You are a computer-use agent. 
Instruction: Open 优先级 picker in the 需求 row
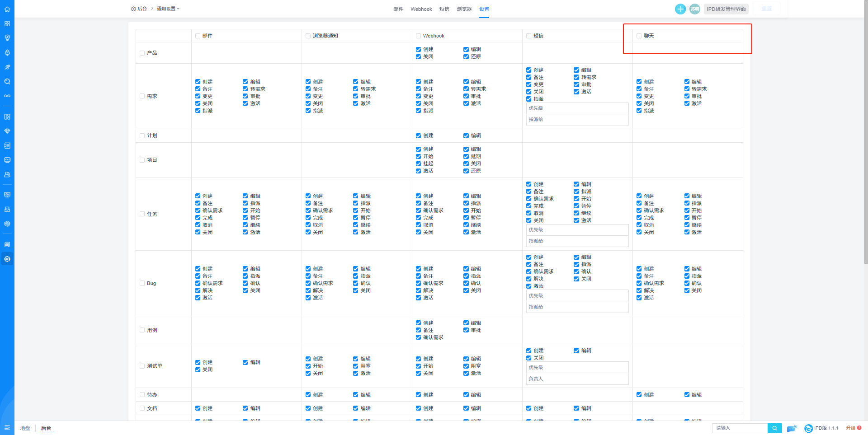pyautogui.click(x=577, y=108)
